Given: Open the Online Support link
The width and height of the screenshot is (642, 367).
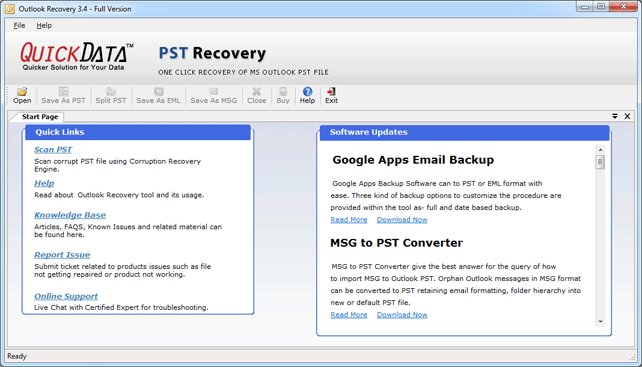Looking at the screenshot, I should [x=66, y=296].
